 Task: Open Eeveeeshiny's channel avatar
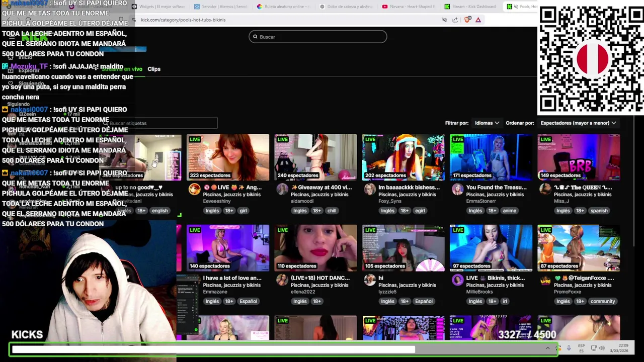[x=194, y=189]
